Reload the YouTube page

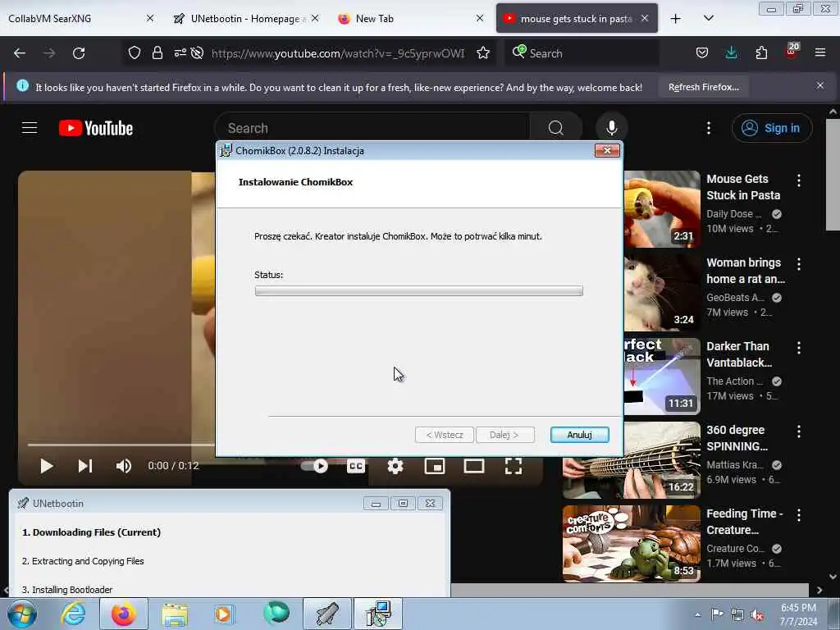(79, 53)
